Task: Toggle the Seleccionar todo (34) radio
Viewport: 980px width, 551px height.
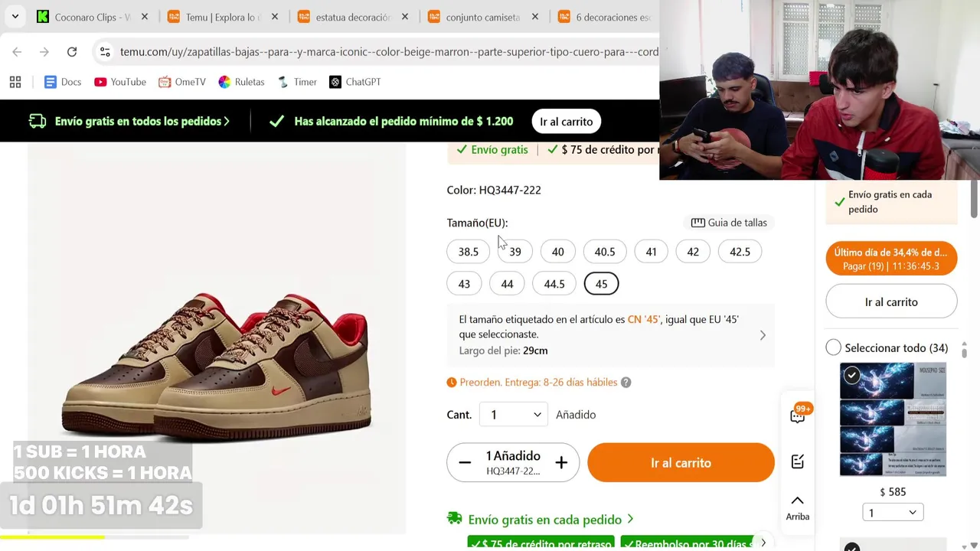Action: coord(833,347)
